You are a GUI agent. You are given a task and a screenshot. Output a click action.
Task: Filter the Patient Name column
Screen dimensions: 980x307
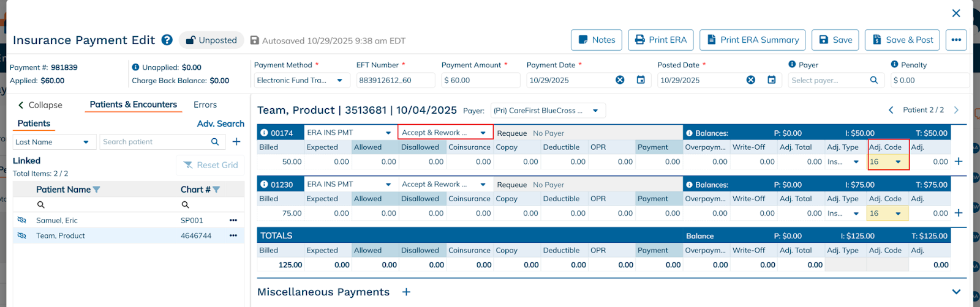coord(96,190)
